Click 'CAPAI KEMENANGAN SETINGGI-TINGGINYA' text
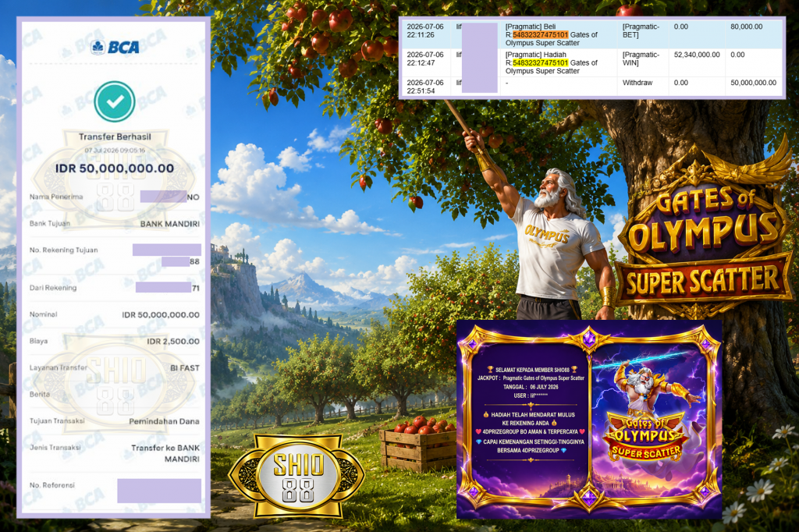 534,442
